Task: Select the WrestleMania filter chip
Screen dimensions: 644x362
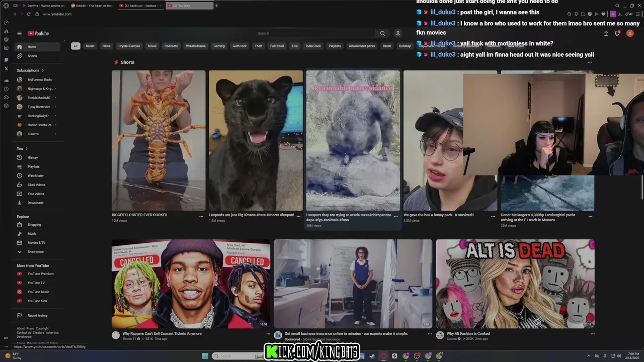Action: pos(196,46)
